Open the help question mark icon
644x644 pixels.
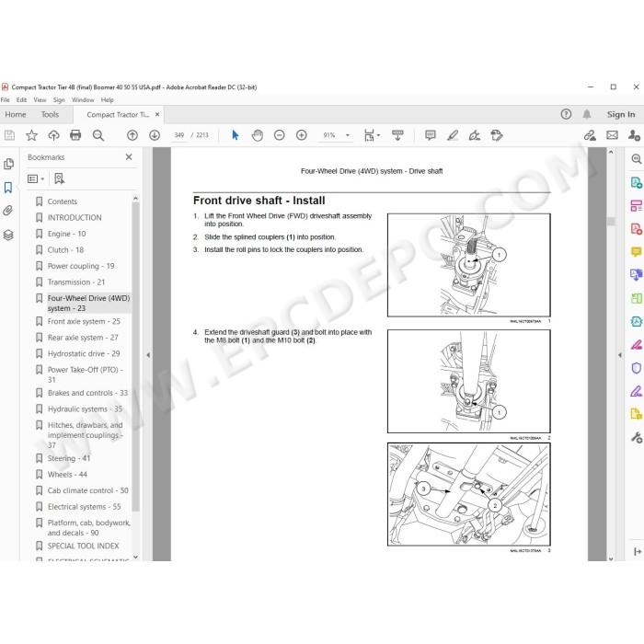566,114
